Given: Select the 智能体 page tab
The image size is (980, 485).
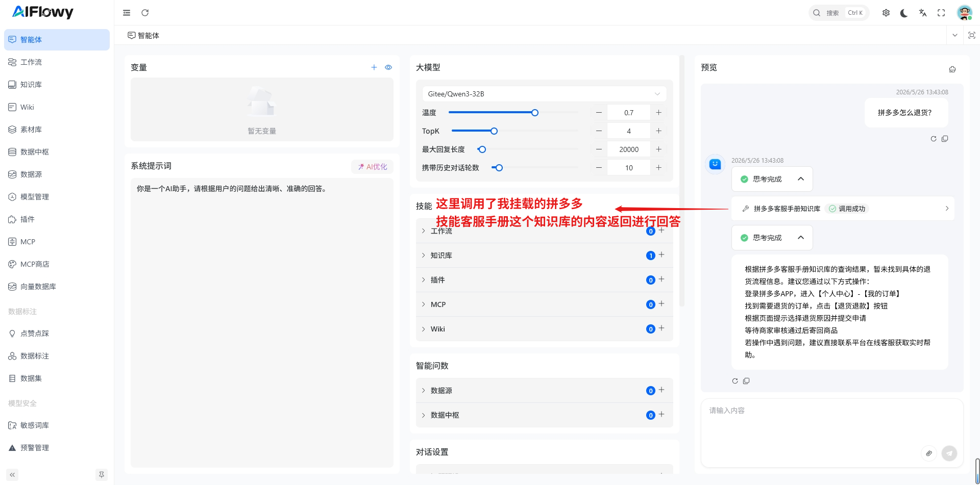Looking at the screenshot, I should (143, 35).
